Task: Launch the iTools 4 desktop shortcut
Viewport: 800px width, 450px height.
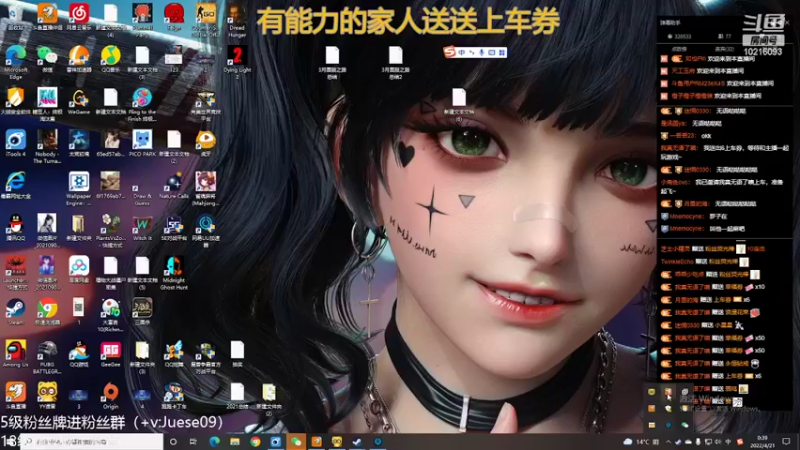Action: click(16, 143)
